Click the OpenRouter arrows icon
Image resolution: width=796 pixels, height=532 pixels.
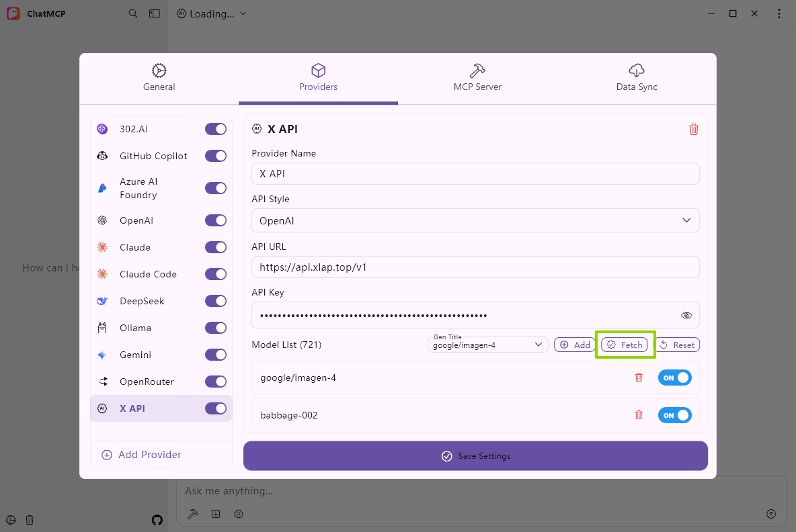(x=102, y=382)
